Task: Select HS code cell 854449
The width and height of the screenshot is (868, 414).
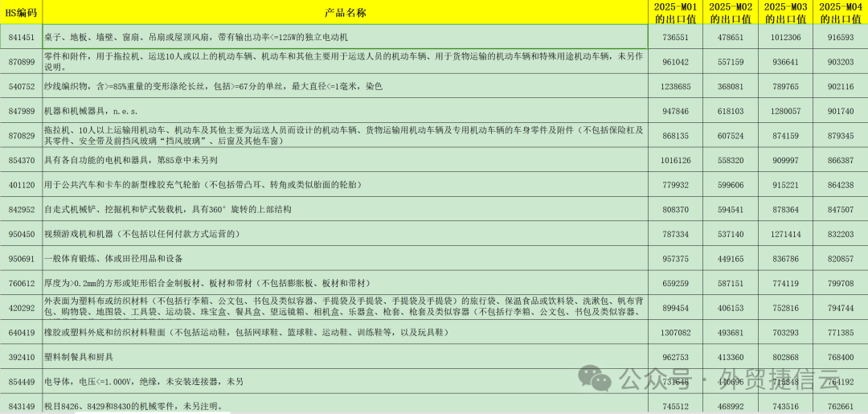Action: click(21, 381)
